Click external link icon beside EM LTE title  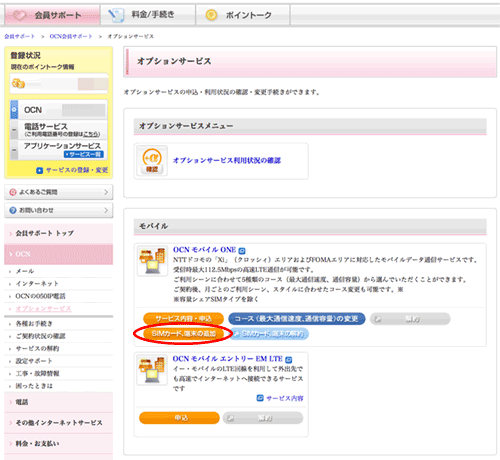coord(289,360)
